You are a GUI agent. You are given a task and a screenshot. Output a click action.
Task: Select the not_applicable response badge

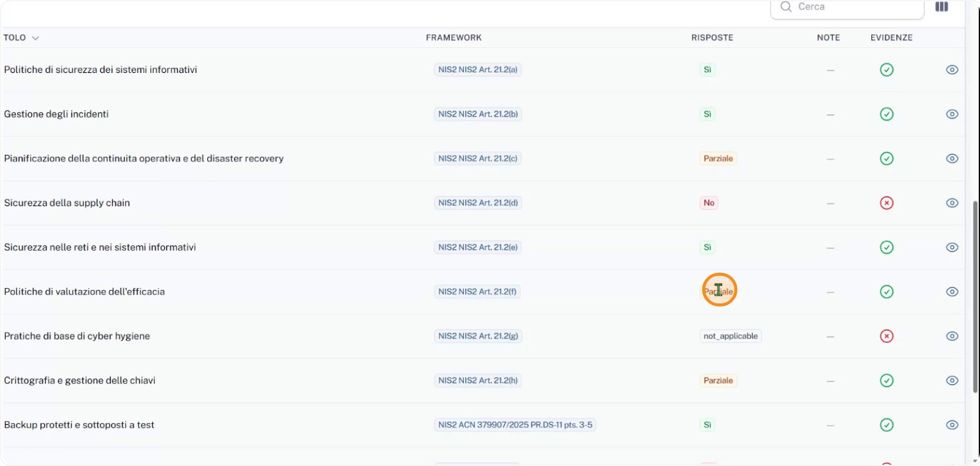pos(731,336)
